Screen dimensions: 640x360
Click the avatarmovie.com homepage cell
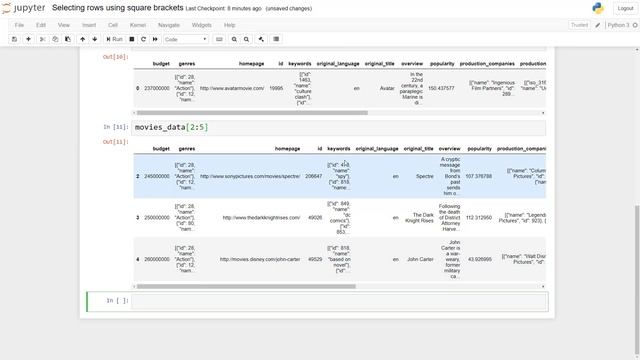232,88
